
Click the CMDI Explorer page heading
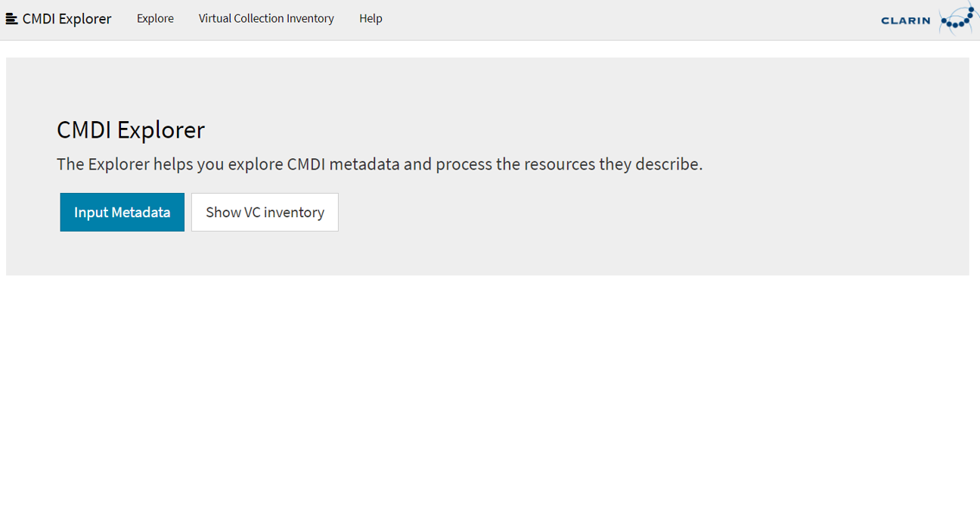[130, 129]
